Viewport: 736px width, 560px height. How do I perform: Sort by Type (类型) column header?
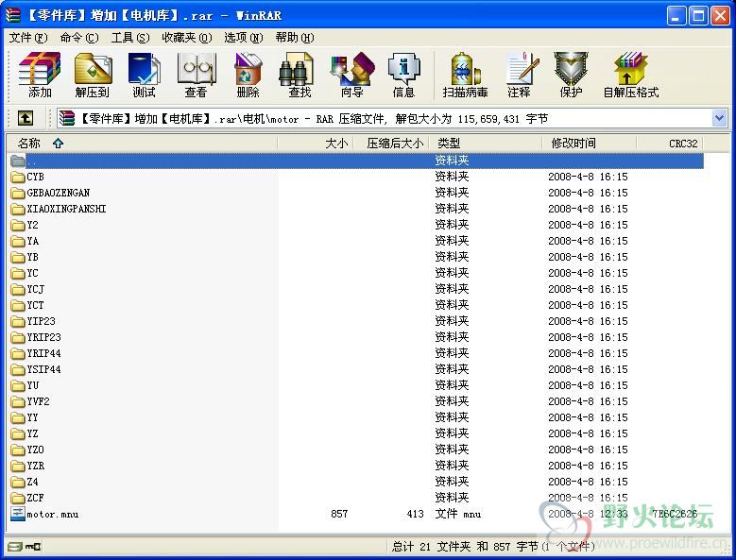[486, 143]
